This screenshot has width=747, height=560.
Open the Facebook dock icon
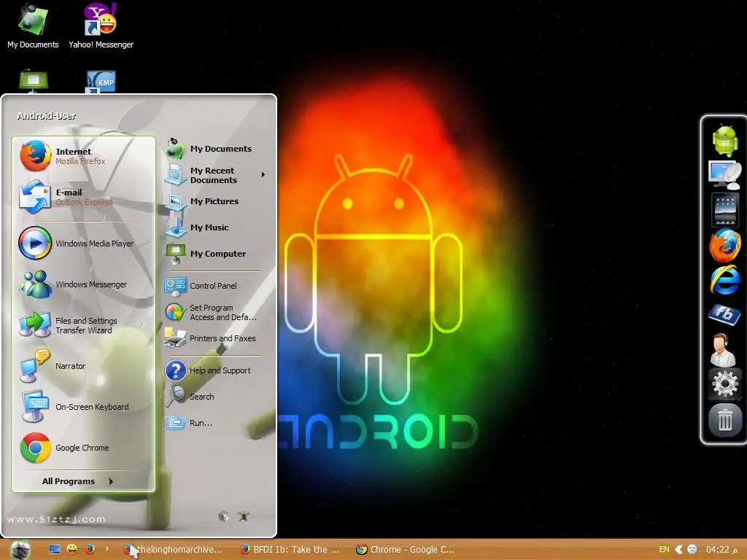(x=724, y=314)
